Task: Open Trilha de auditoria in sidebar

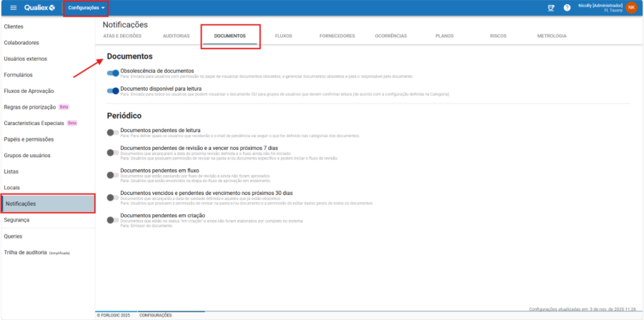Action: point(26,253)
